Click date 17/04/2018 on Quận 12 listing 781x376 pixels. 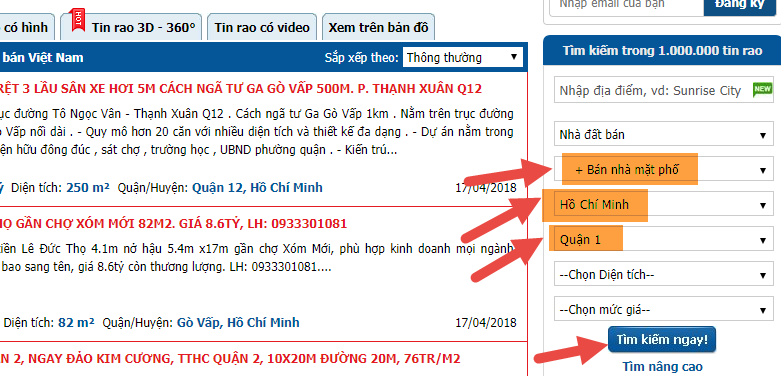pos(486,188)
